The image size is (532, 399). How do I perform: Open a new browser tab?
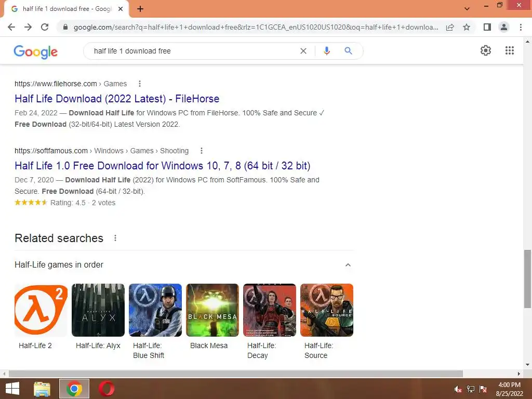coord(140,9)
